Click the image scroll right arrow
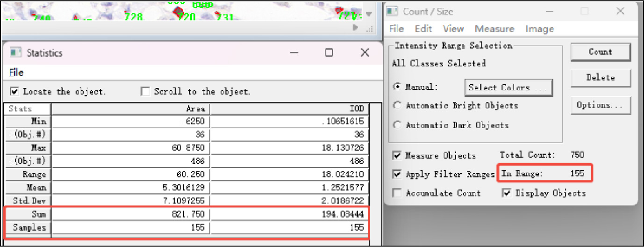This screenshot has height=247, width=644. point(356,28)
